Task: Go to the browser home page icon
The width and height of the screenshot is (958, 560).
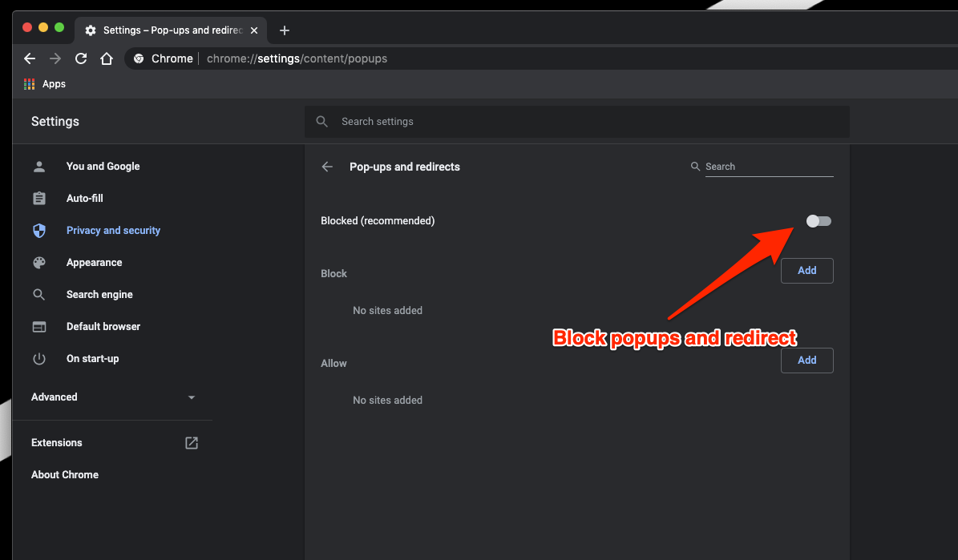Action: pyautogui.click(x=107, y=58)
